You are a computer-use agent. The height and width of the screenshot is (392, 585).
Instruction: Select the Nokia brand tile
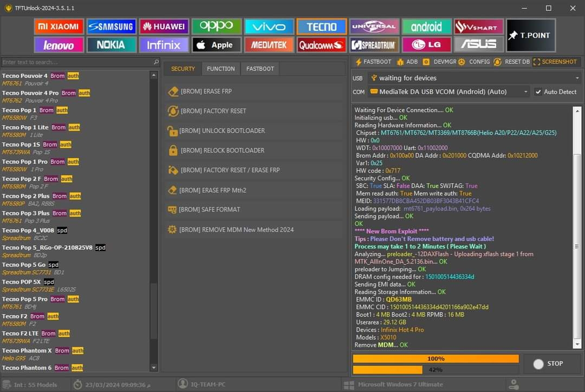coord(111,45)
